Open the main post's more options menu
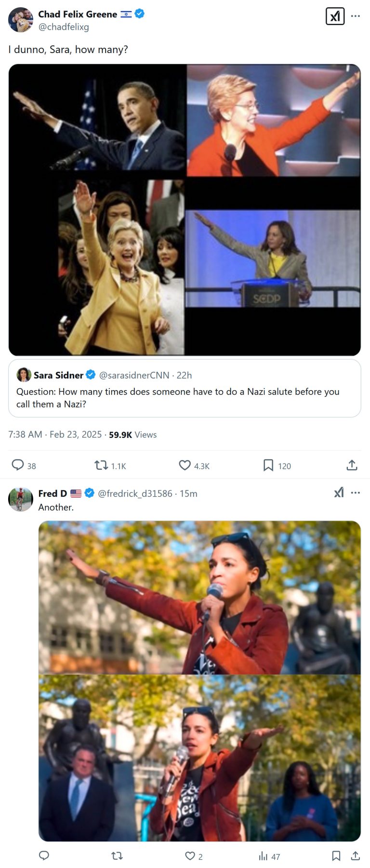370x868 pixels. tap(356, 16)
